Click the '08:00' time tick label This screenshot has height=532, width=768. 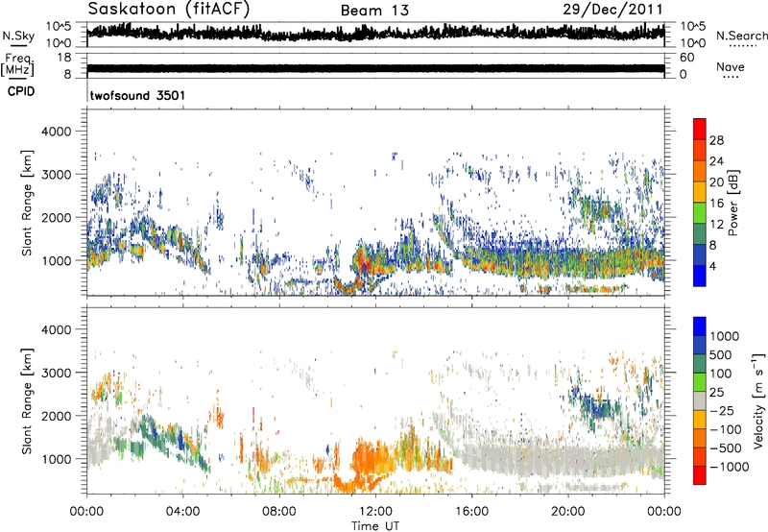coord(279,512)
